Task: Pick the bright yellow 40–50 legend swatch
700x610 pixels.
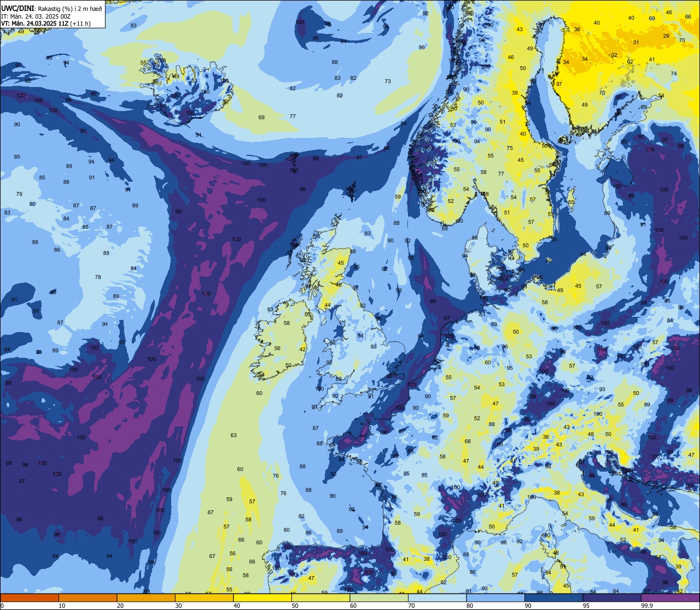Action: 262,597
